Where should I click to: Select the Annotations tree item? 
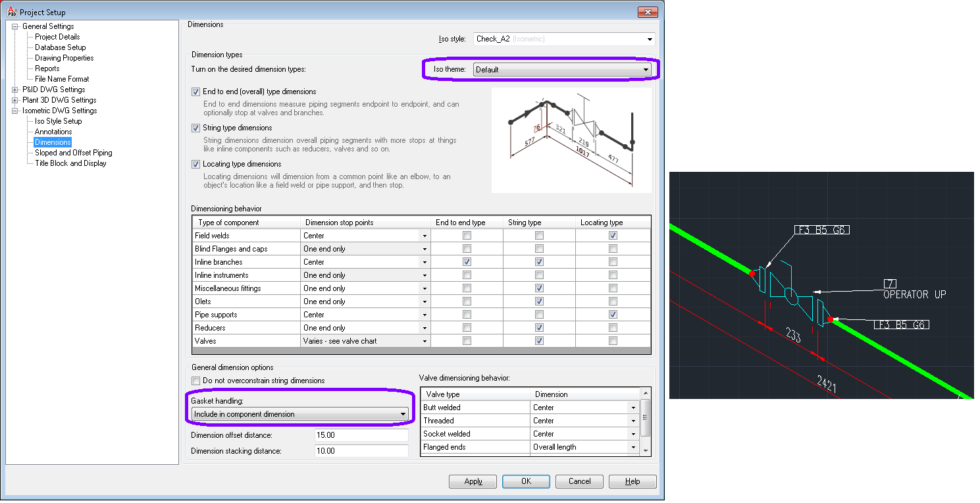[52, 131]
